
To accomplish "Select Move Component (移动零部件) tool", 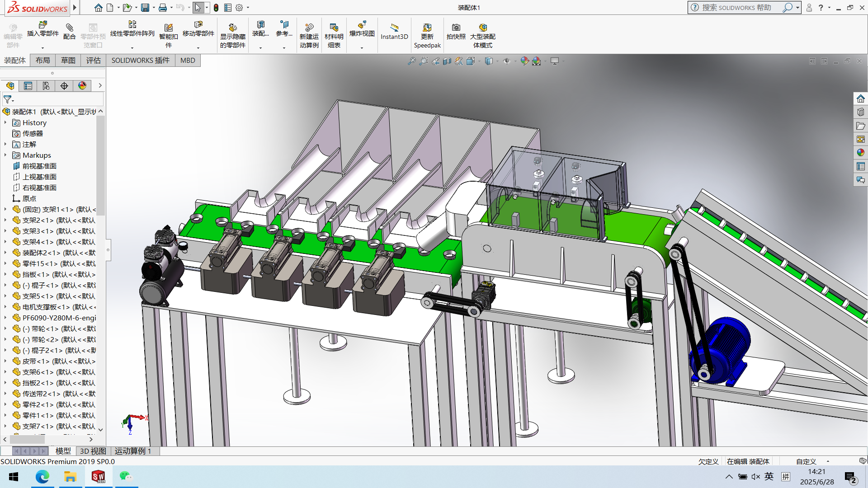I will [198, 30].
